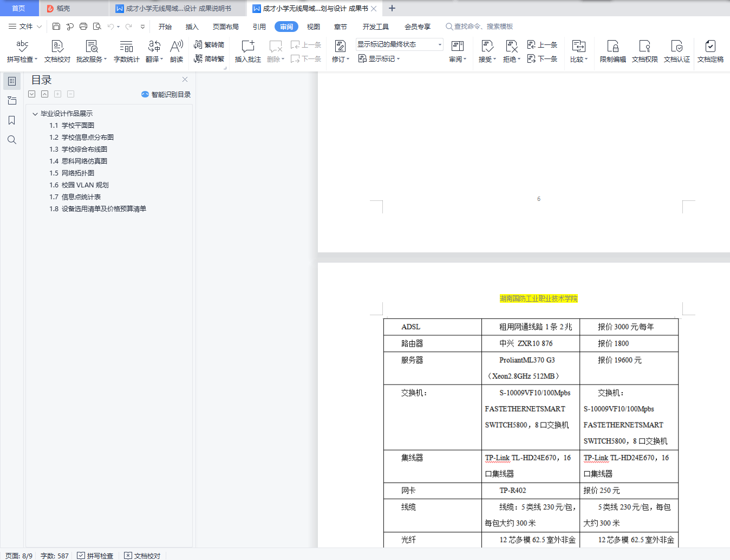Screen dimensions: 730x560
Task: Click the down-chevron box icon under the 目录 title
Action: [x=32, y=94]
